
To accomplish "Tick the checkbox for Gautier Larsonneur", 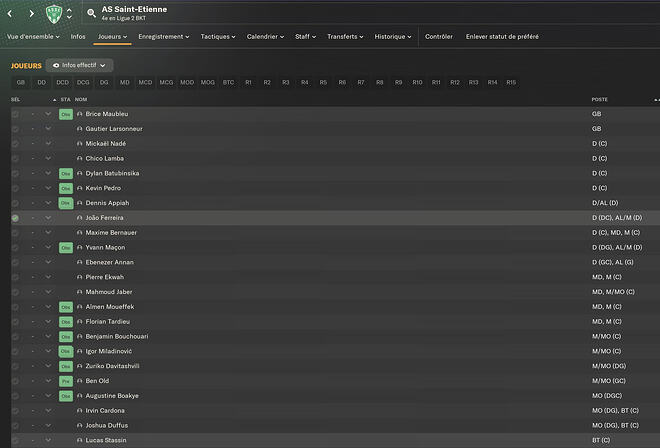I will pos(15,129).
